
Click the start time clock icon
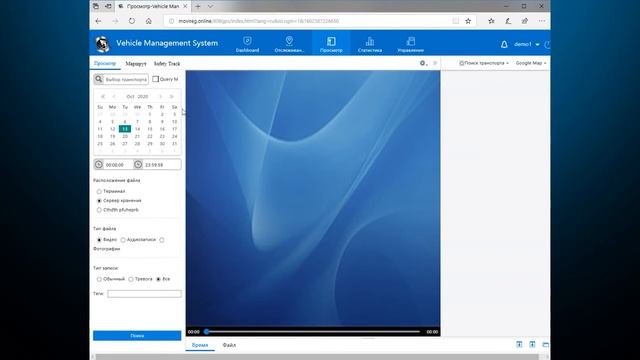(99, 164)
